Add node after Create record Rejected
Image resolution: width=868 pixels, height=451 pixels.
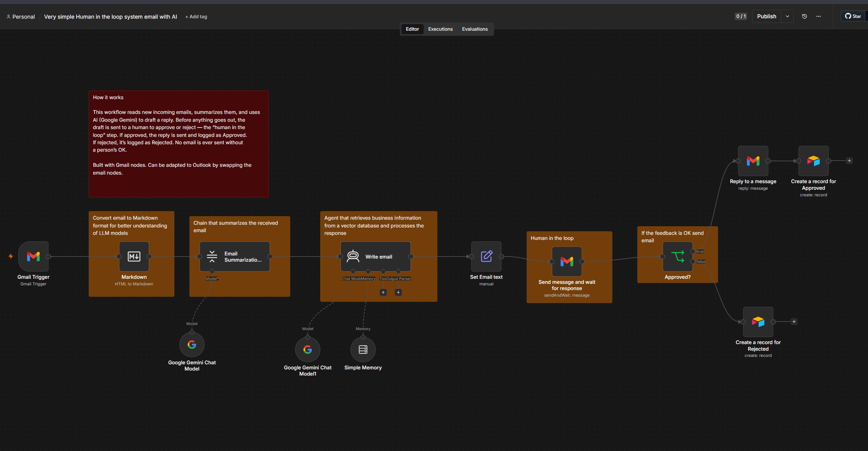pyautogui.click(x=794, y=322)
